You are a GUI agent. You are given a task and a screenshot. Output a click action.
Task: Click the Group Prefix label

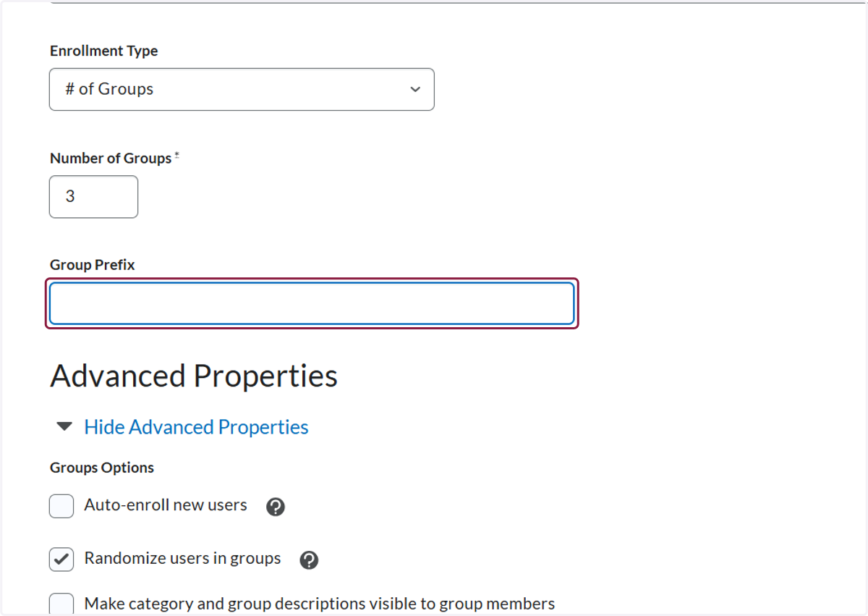click(93, 265)
